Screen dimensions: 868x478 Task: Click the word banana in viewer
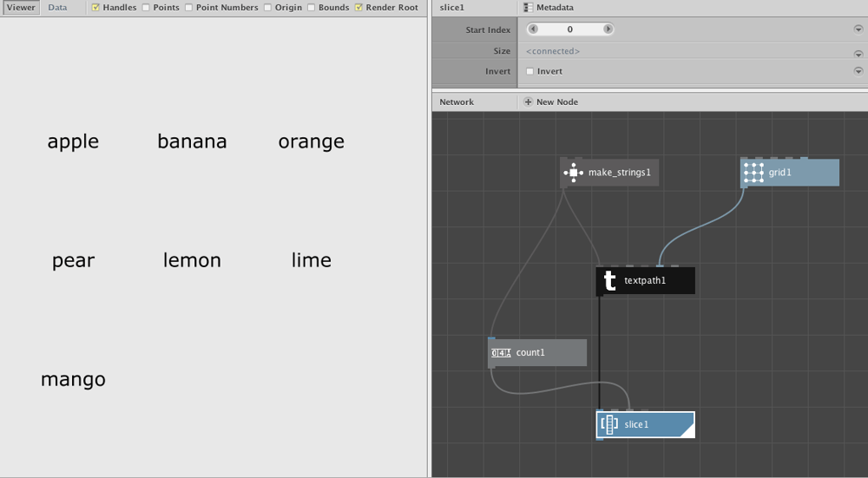point(192,141)
